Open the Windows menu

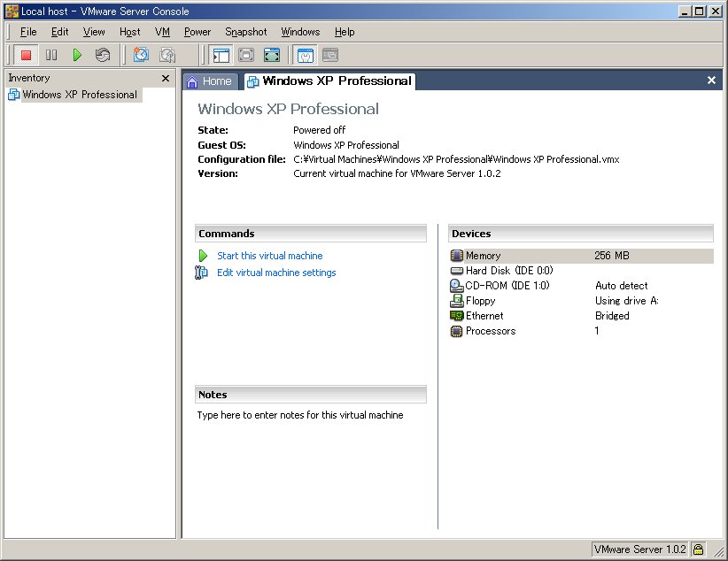pyautogui.click(x=300, y=32)
